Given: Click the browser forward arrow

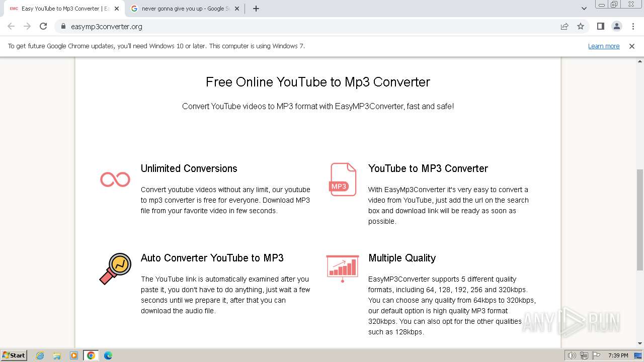Looking at the screenshot, I should pos(27,26).
